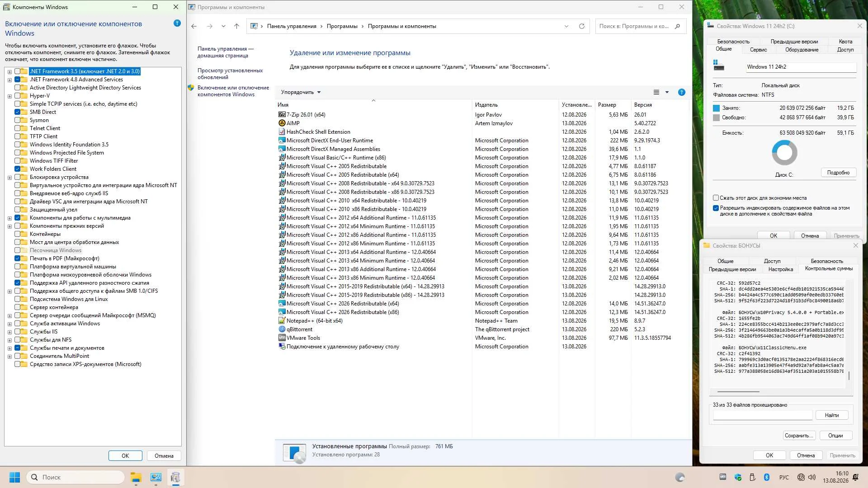Open the volume tray icon

(x=812, y=477)
